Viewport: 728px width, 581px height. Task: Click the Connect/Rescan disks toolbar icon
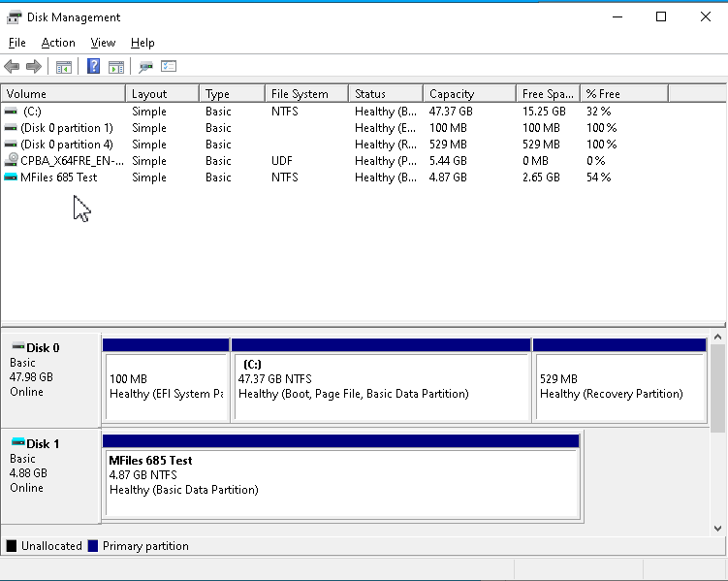[145, 67]
